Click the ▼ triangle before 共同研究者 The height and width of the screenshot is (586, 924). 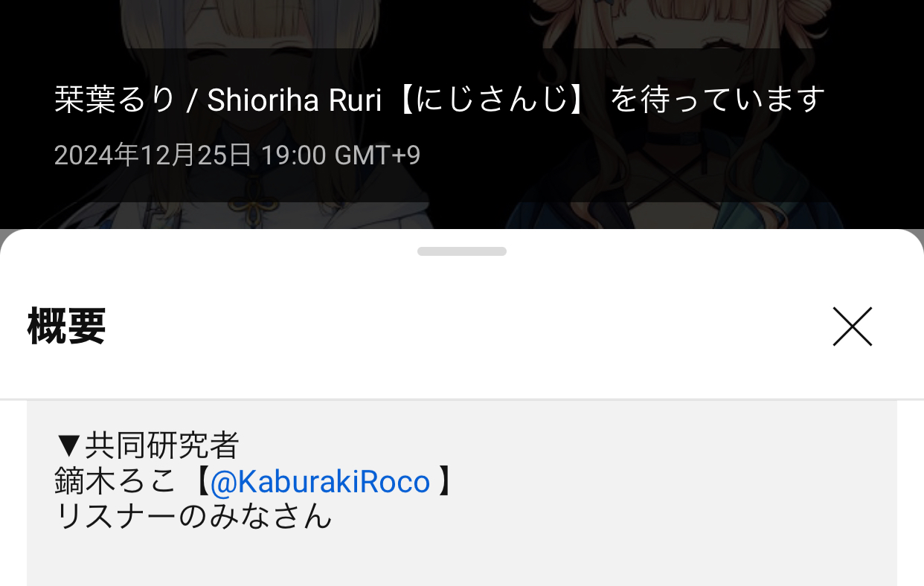[68, 445]
